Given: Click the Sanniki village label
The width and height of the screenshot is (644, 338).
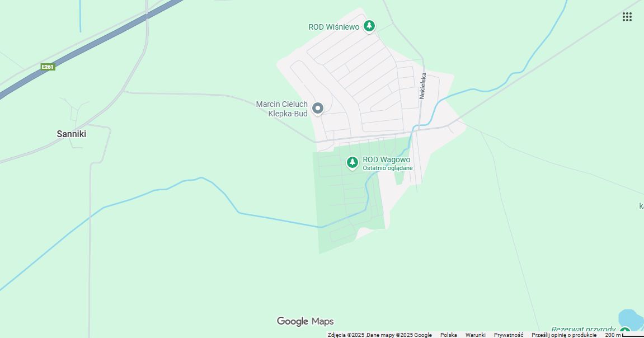Looking at the screenshot, I should point(72,134).
